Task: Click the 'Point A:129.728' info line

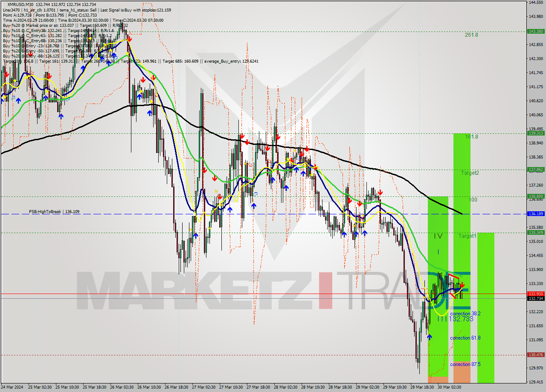Action: coord(17,15)
